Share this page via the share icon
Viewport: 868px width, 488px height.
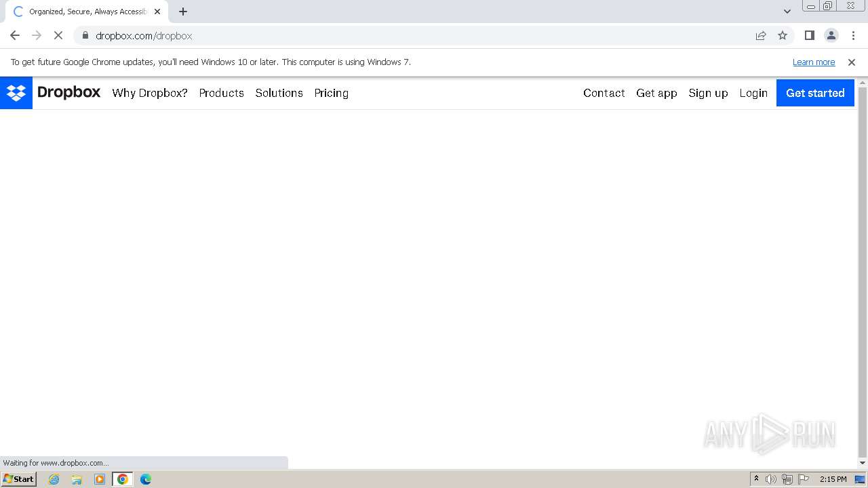click(x=761, y=35)
